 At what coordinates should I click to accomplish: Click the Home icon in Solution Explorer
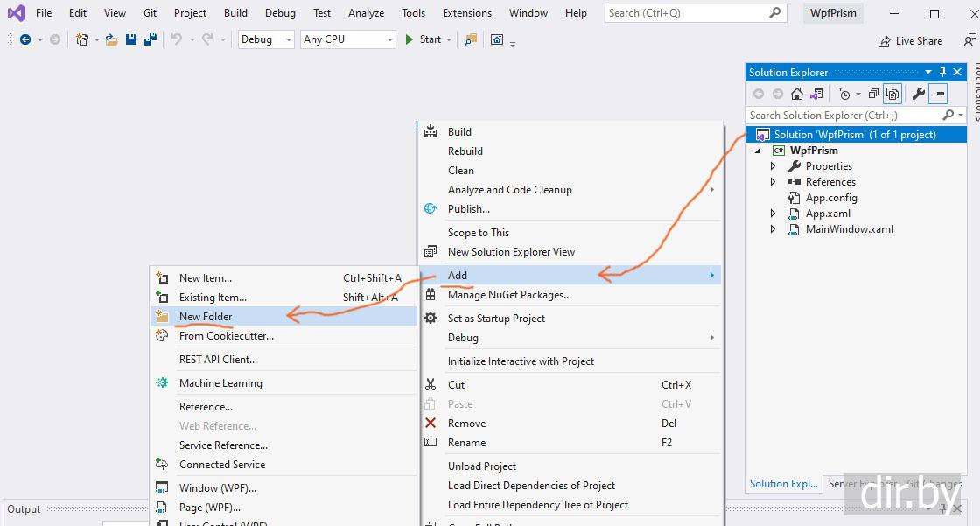796,94
